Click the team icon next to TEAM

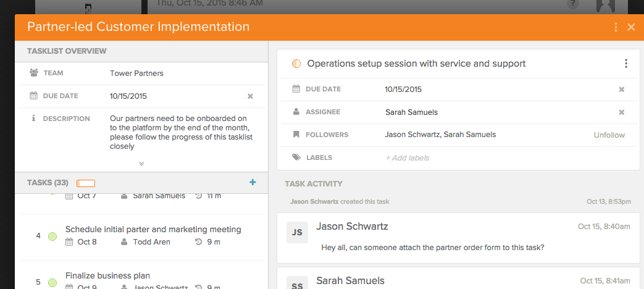coord(34,73)
